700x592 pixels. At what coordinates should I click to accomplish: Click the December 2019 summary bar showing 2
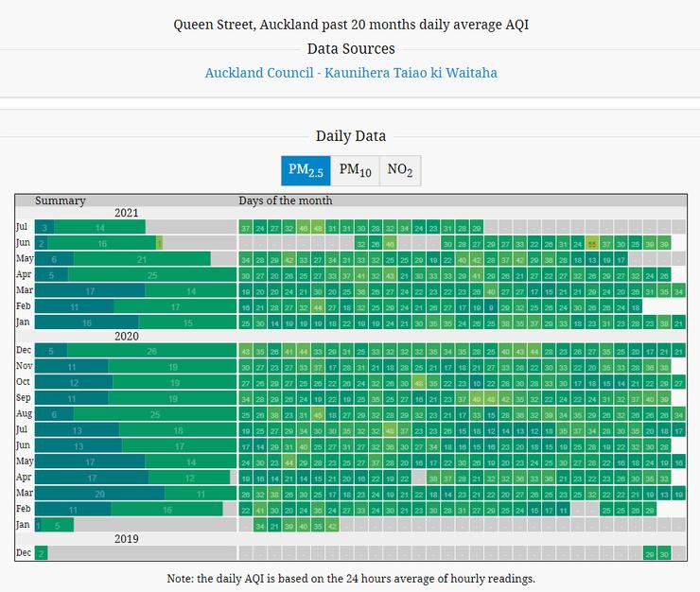[41, 553]
